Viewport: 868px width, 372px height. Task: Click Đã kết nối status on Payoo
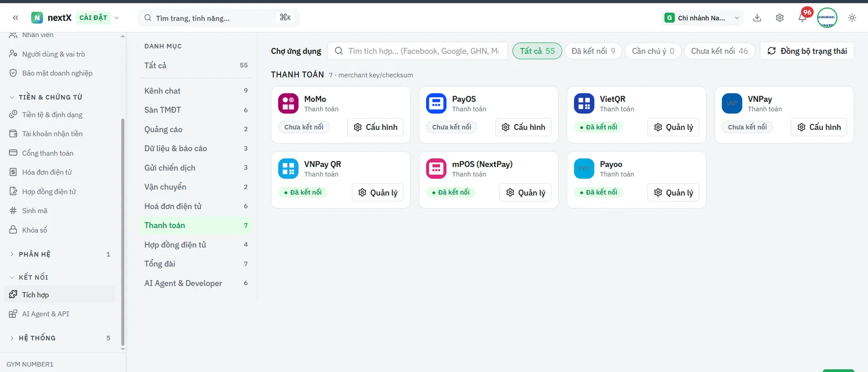click(x=599, y=192)
